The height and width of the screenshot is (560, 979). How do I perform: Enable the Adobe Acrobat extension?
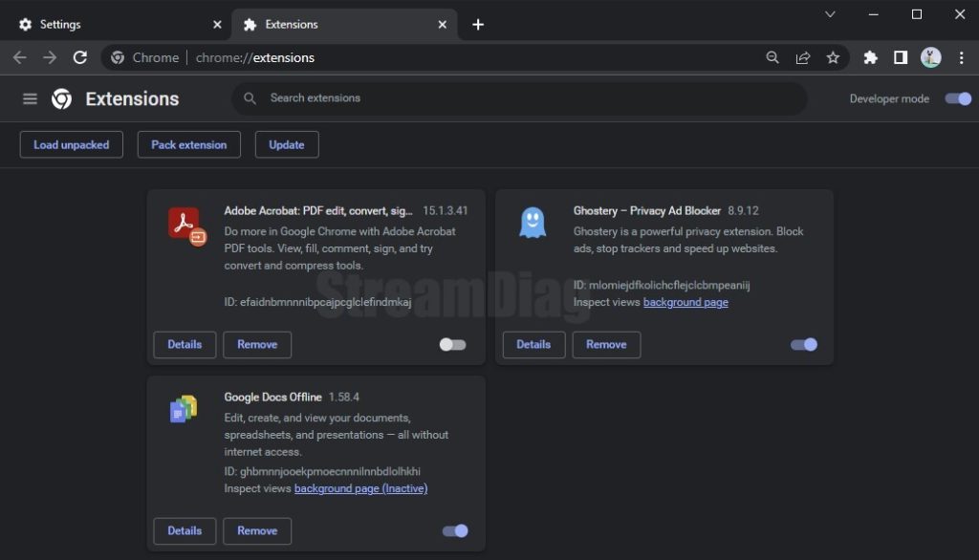[x=452, y=344]
